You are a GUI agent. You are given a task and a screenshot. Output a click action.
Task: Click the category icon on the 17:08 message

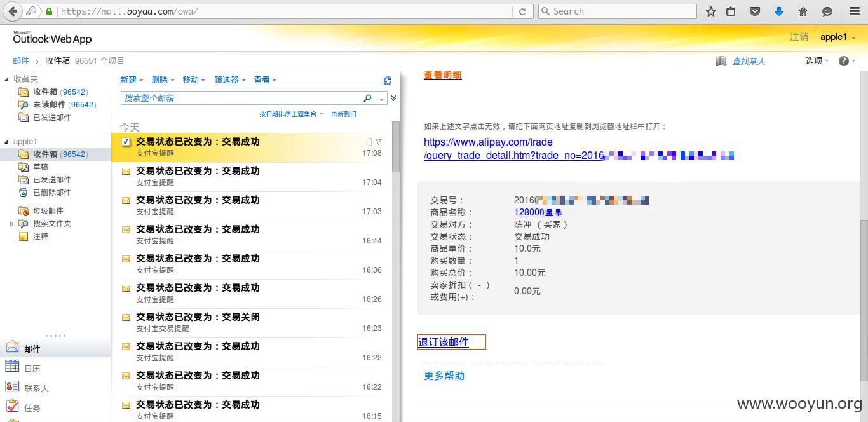point(370,141)
